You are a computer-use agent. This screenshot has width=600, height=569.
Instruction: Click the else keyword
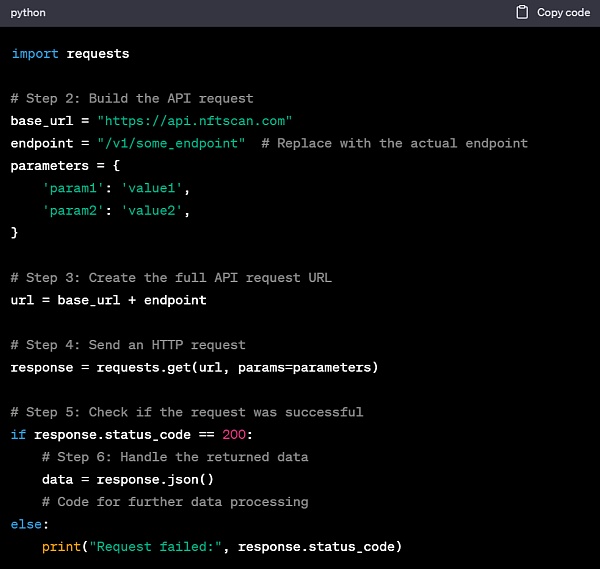(x=29, y=524)
